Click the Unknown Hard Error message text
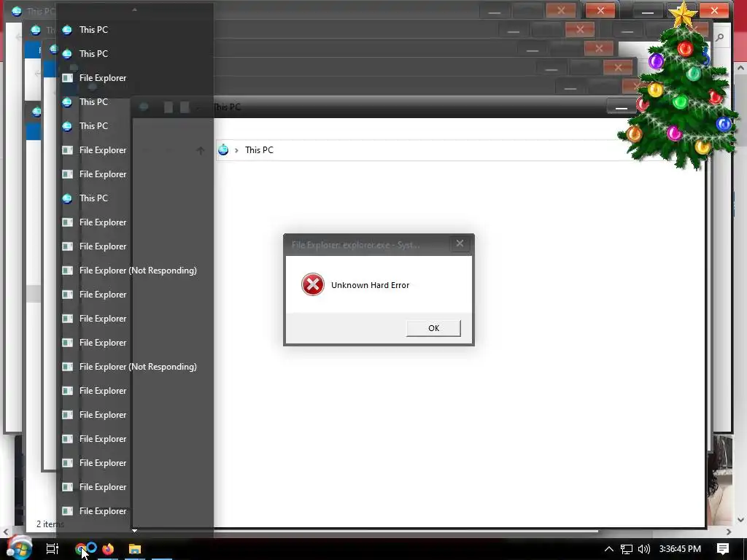747x560 pixels. pos(370,285)
